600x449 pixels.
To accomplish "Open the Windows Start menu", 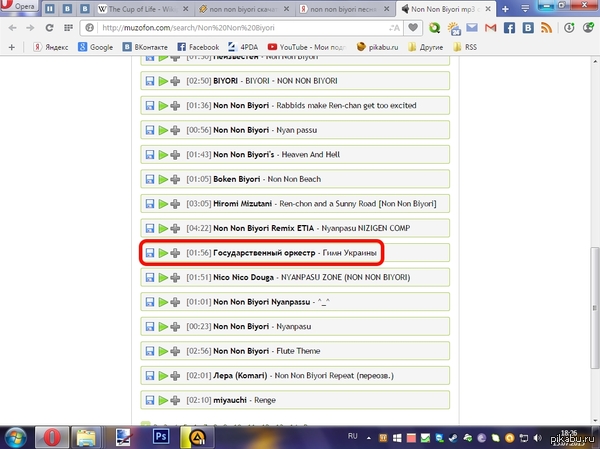I will point(17,437).
